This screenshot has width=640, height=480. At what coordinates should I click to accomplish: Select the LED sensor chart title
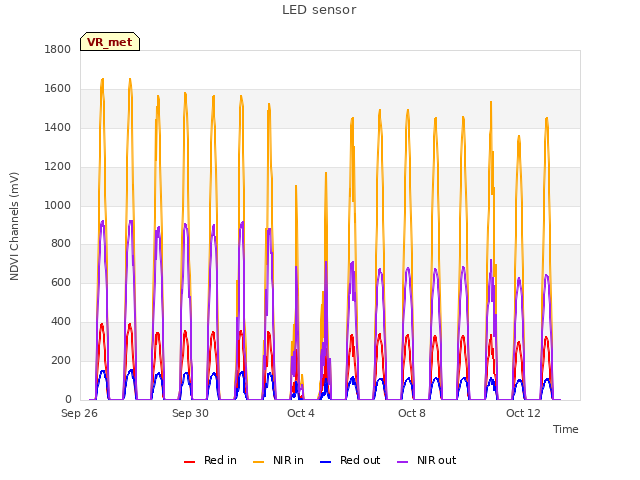click(319, 10)
